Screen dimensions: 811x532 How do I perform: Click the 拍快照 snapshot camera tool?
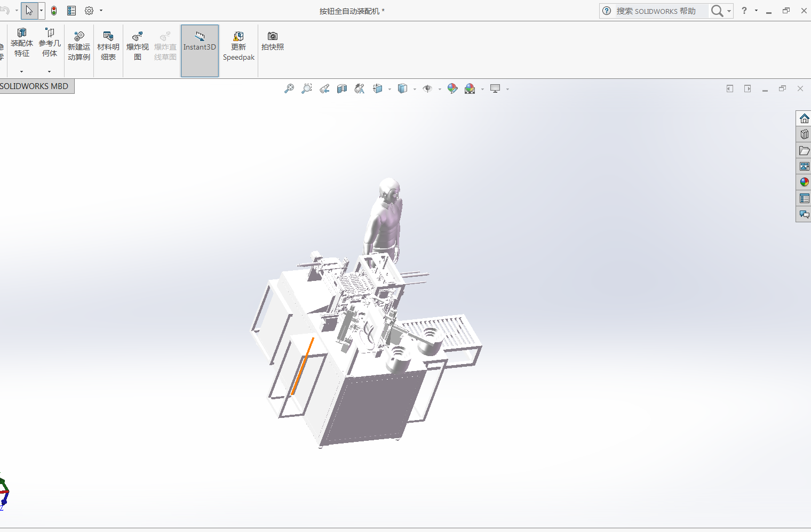tap(273, 41)
